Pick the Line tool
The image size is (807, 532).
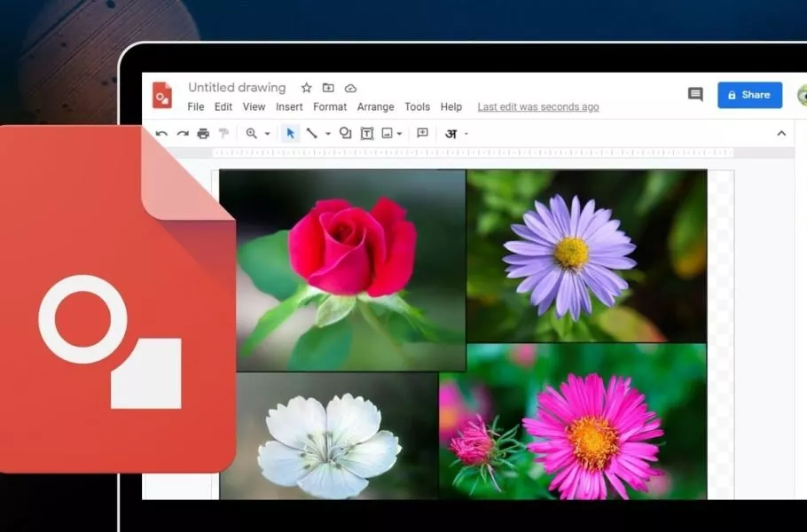point(312,133)
